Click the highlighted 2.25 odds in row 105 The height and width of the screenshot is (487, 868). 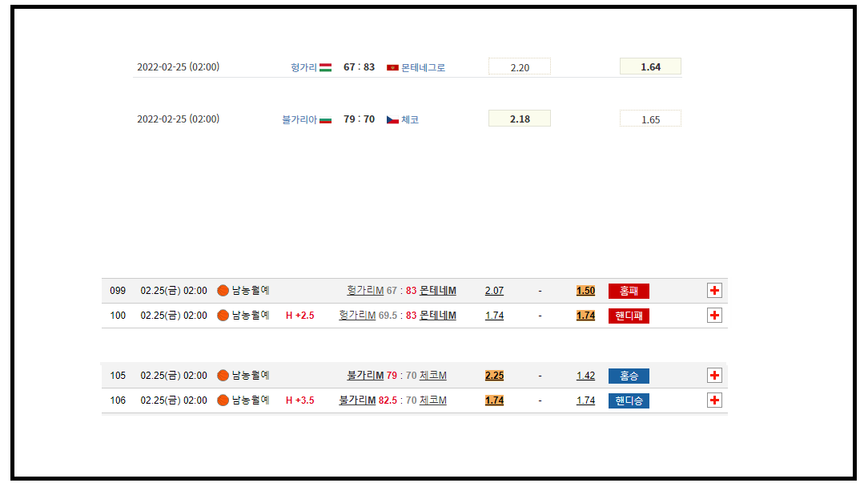494,376
